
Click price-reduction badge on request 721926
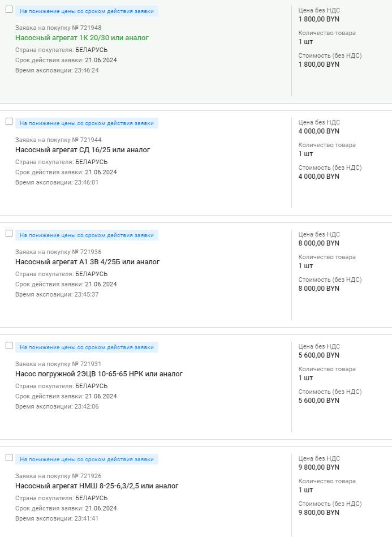point(87,459)
